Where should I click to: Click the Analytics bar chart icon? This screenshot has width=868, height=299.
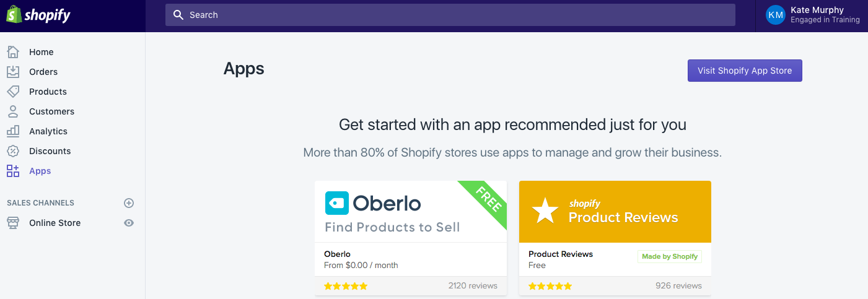pyautogui.click(x=13, y=131)
